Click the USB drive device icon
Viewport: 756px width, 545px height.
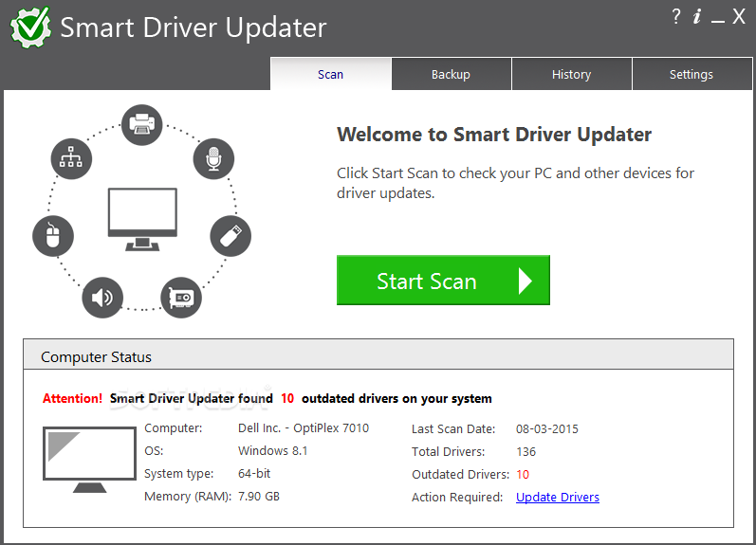pyautogui.click(x=230, y=236)
